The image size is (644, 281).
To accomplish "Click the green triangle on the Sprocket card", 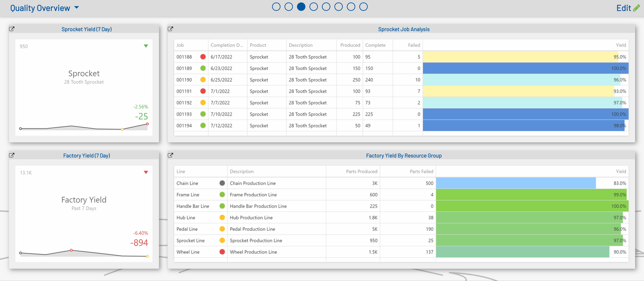I will pyautogui.click(x=146, y=45).
